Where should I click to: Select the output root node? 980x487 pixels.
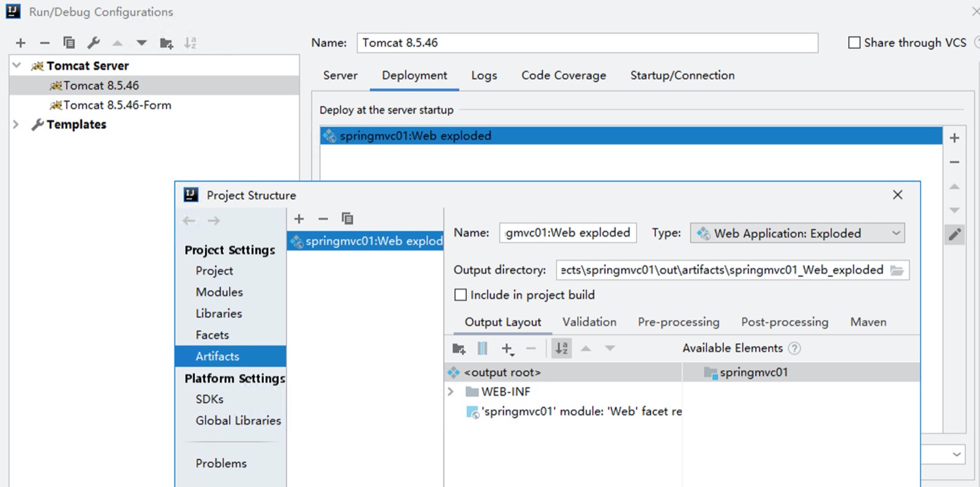(x=563, y=372)
